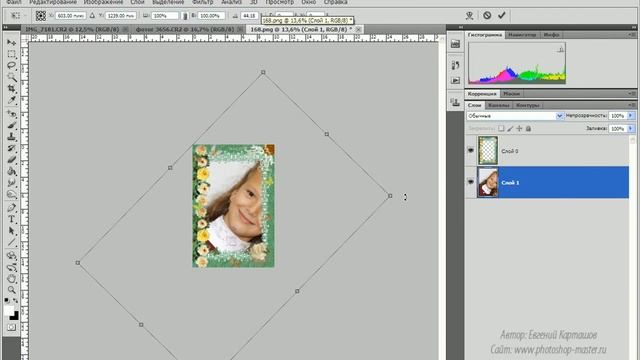This screenshot has height=360, width=640.
Task: Select the Hand tool
Action: 11,279
